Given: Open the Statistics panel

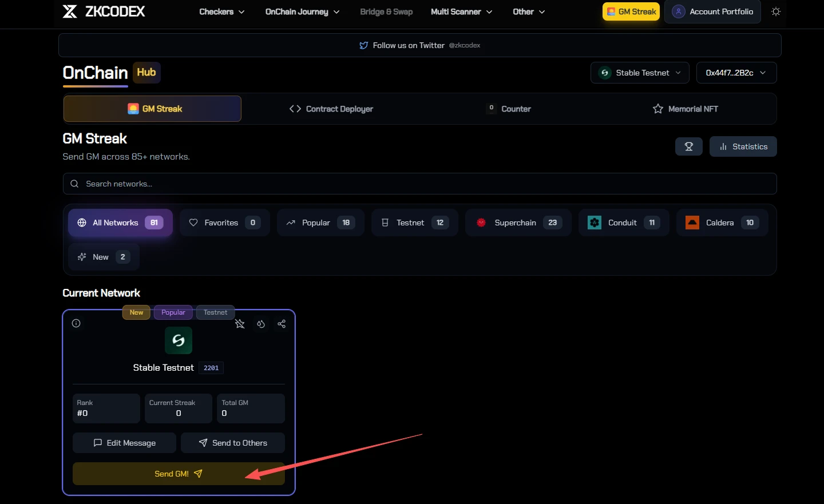Looking at the screenshot, I should pyautogui.click(x=743, y=146).
